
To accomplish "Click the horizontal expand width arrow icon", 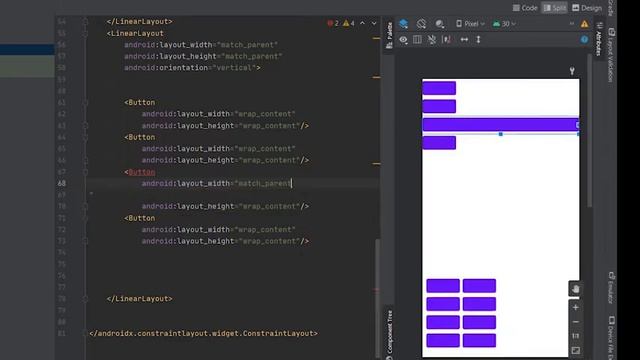I will pyautogui.click(x=464, y=40).
